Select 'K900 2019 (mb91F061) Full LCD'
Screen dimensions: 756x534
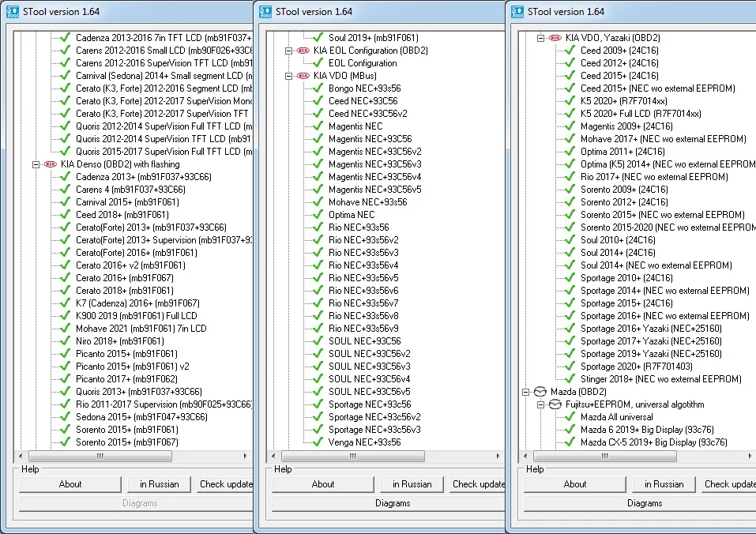137,316
